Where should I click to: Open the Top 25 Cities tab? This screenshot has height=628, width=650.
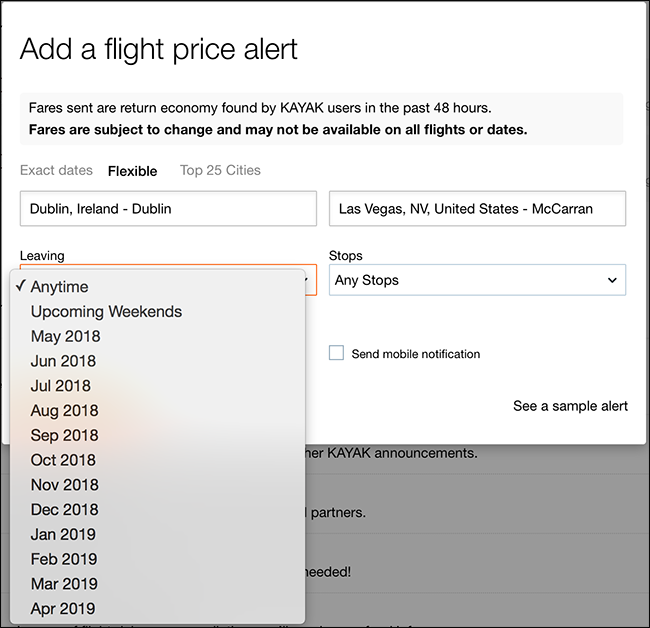(220, 170)
